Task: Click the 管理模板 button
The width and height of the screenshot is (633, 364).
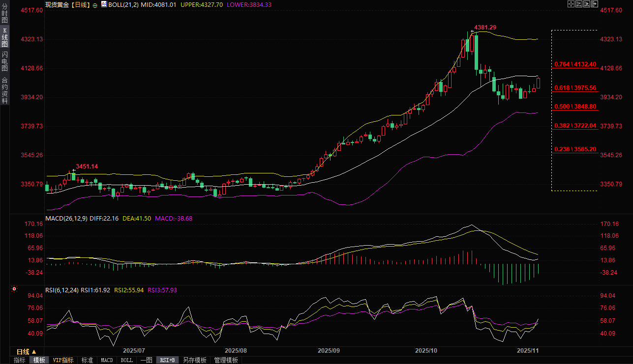Action: 226,360
